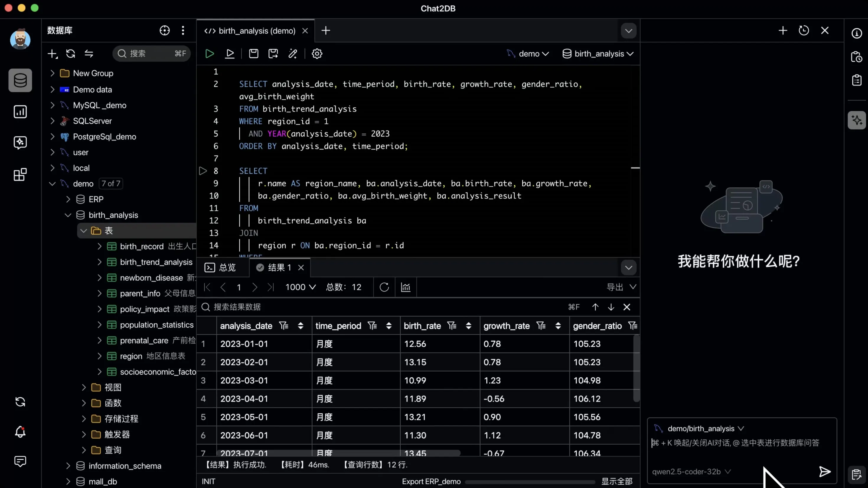The height and width of the screenshot is (488, 868).
Task: Filter the time_period column
Action: 372,326
